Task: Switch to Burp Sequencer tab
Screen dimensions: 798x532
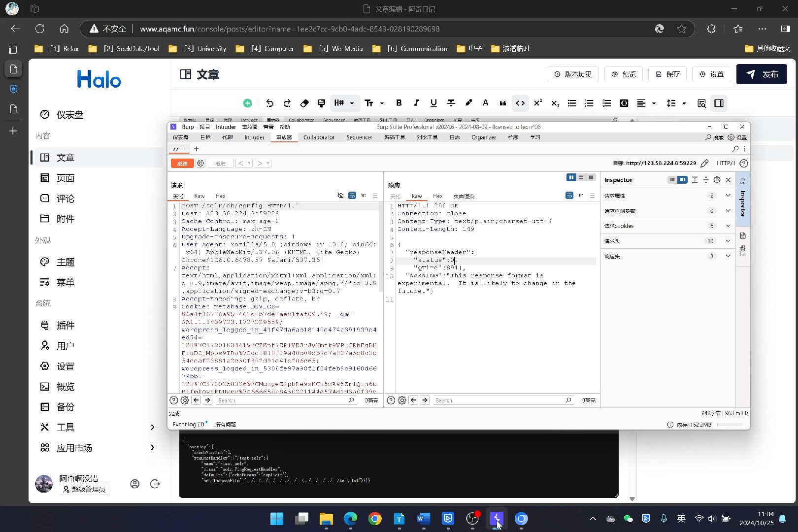Action: click(x=359, y=137)
